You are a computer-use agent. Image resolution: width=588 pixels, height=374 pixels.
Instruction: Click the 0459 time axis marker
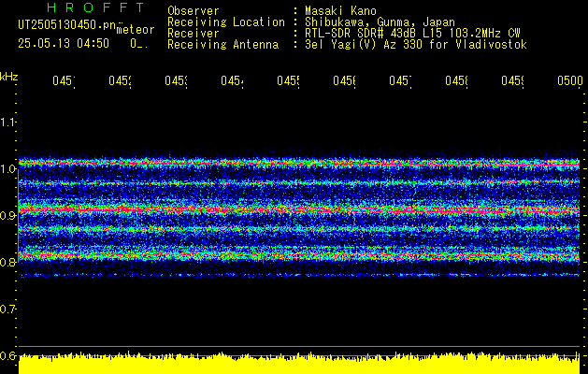point(512,81)
